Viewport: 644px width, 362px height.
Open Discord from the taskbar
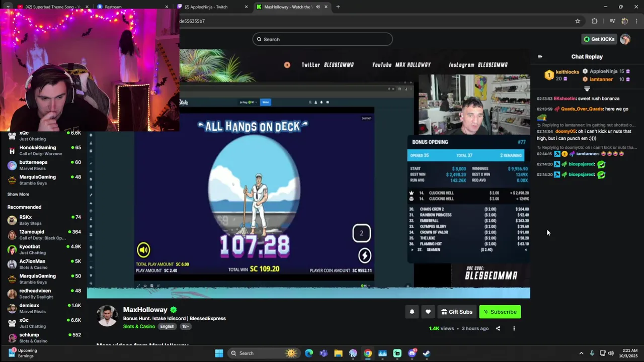(412, 353)
